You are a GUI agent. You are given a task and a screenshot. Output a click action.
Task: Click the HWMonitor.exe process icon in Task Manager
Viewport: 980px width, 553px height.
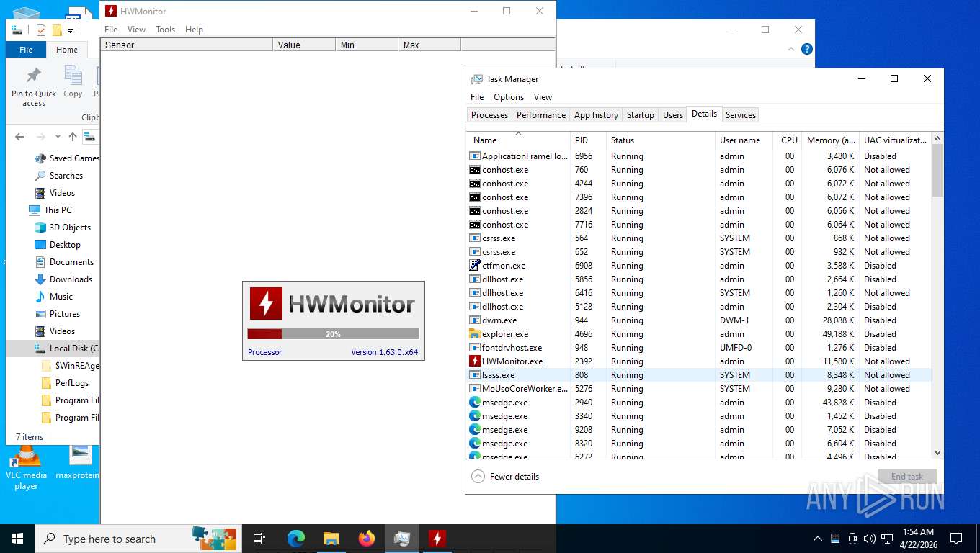pos(475,361)
